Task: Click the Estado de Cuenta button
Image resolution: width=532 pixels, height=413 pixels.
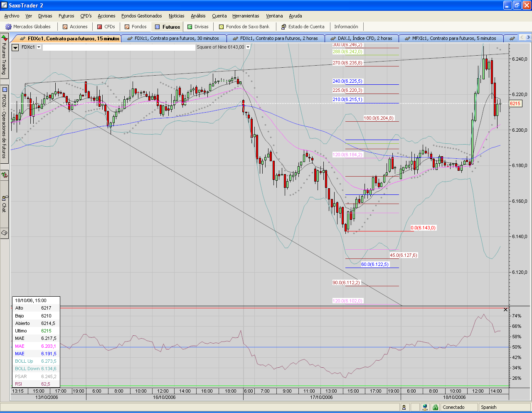Action: coord(303,27)
